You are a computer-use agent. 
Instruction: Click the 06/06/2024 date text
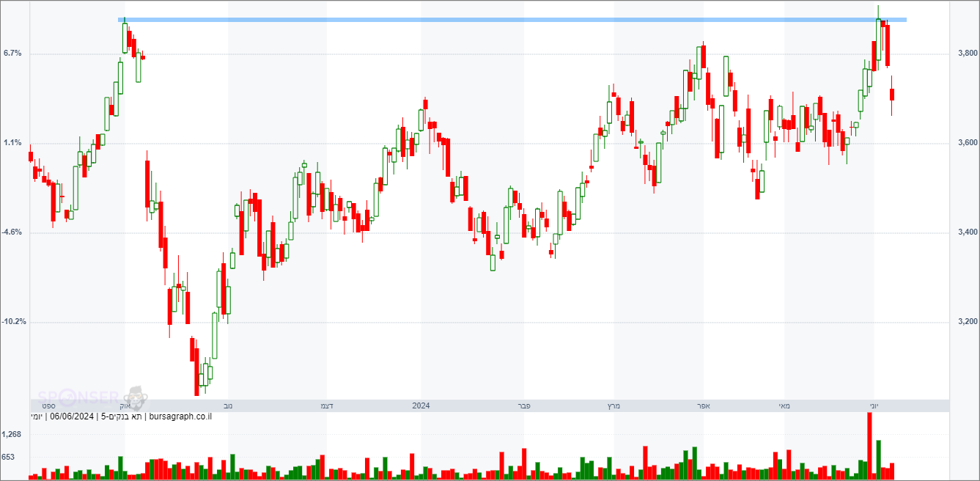[72, 417]
